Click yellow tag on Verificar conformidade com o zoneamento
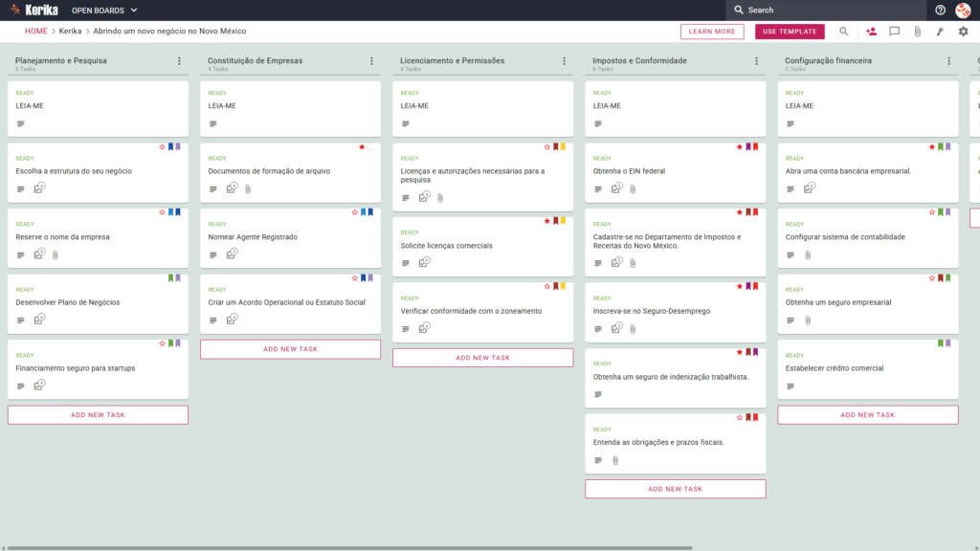980x551 pixels. point(563,287)
